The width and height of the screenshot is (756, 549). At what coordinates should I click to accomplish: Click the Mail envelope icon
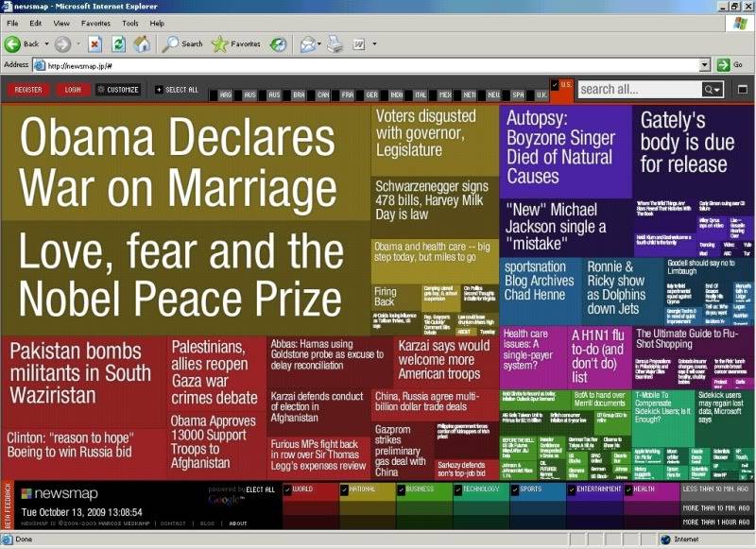coord(307,44)
